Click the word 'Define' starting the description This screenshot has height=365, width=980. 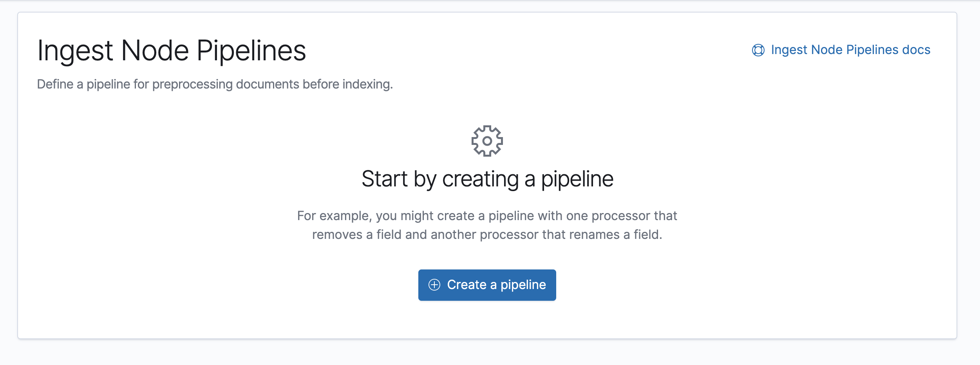(x=55, y=84)
